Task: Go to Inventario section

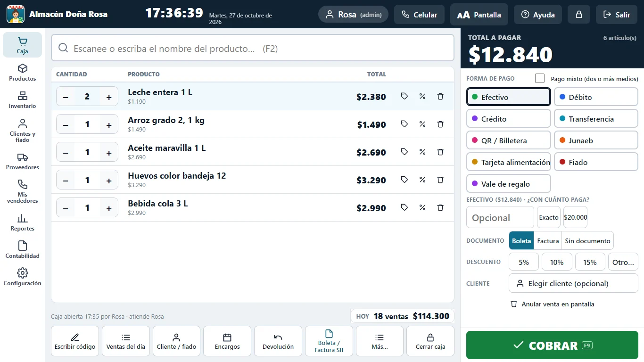Action: [x=23, y=100]
